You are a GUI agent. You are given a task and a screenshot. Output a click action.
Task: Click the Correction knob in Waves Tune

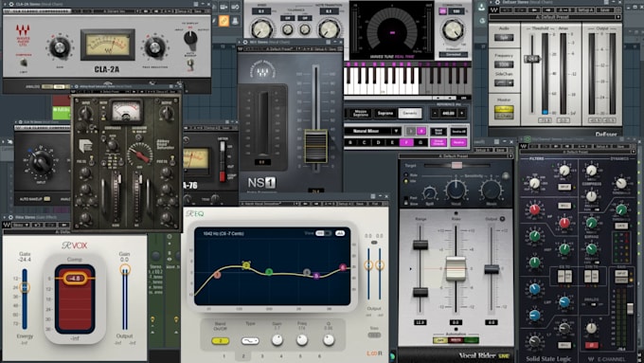click(x=453, y=31)
